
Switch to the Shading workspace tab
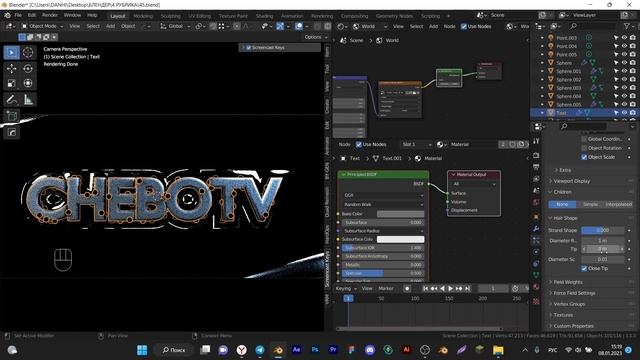point(264,16)
